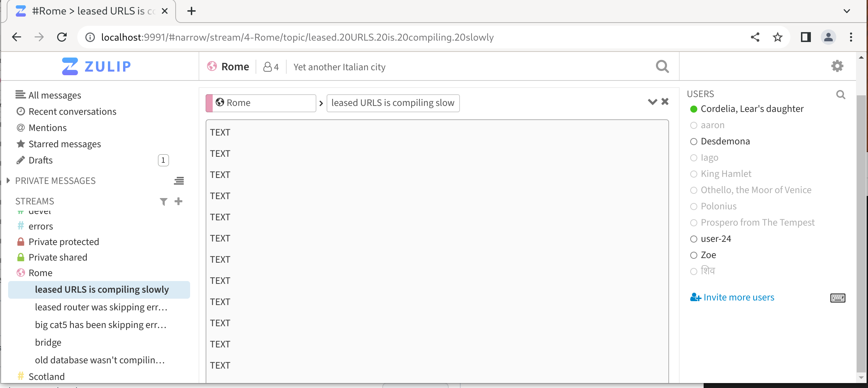Reload the page

click(x=62, y=37)
